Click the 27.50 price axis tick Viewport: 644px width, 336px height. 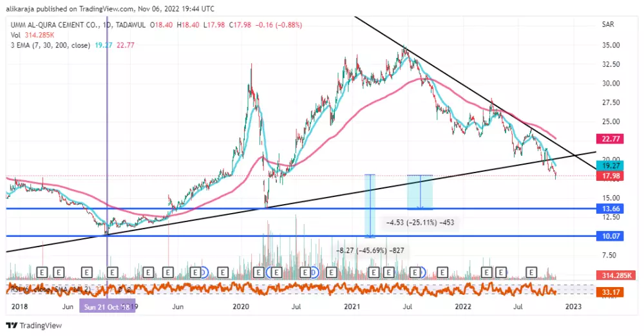[x=611, y=103]
